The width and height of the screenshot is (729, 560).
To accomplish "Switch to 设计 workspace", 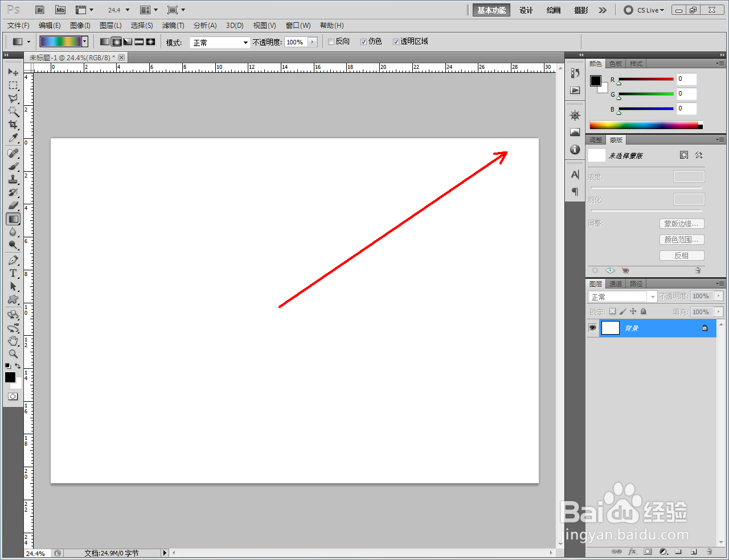I will pyautogui.click(x=526, y=10).
